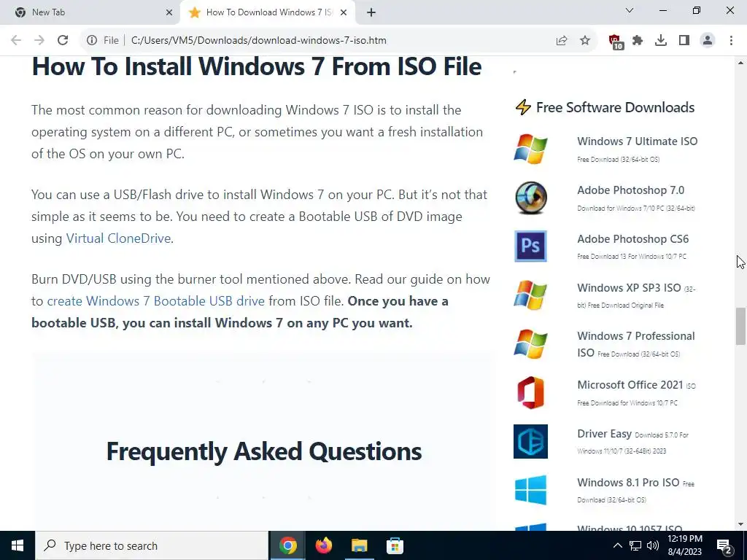Click the Adobe Photoshop 7.0 eye thumbnail
Screen dimensions: 747x560
point(531,197)
